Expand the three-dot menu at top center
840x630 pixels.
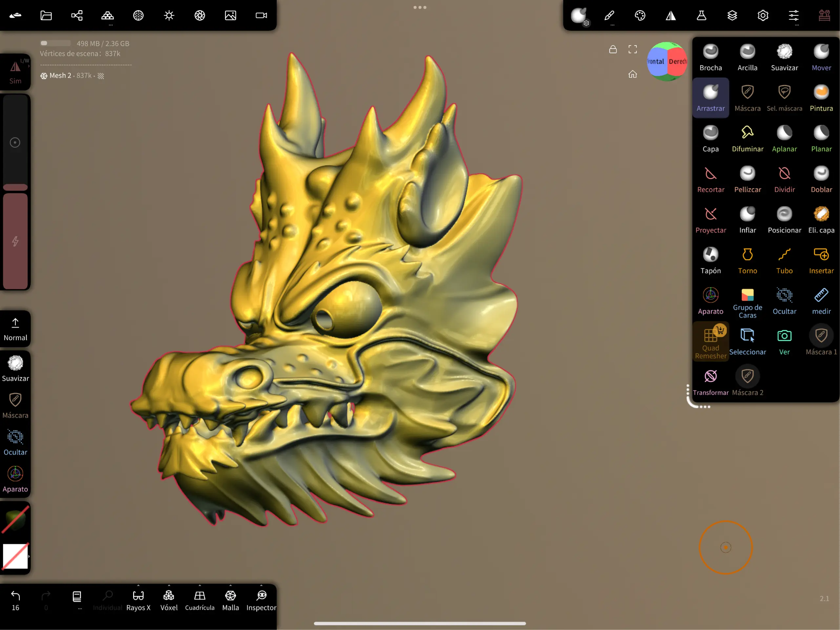pos(419,7)
